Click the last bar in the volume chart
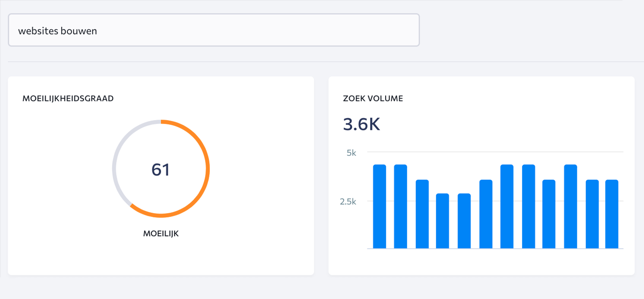 (x=612, y=214)
